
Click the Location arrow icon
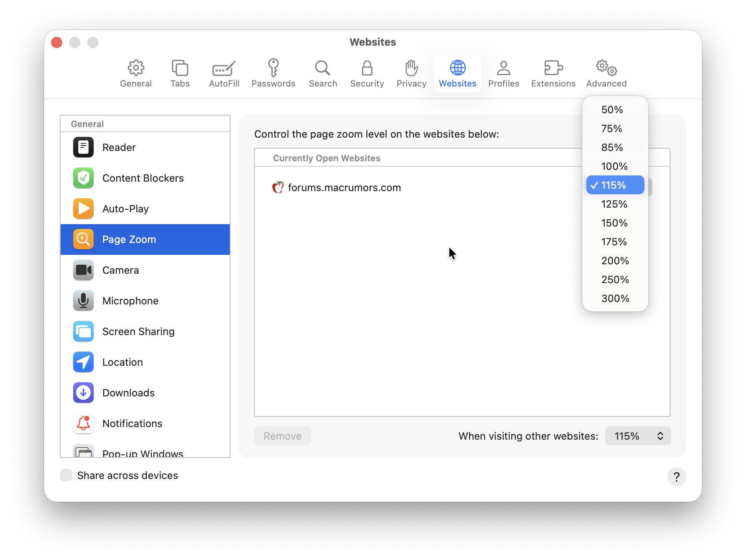coord(83,362)
